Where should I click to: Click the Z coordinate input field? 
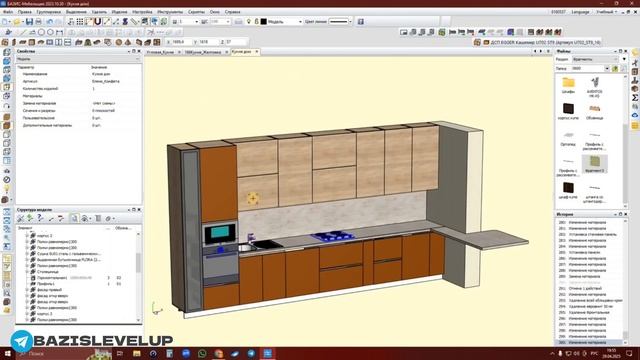pyautogui.click(x=236, y=42)
